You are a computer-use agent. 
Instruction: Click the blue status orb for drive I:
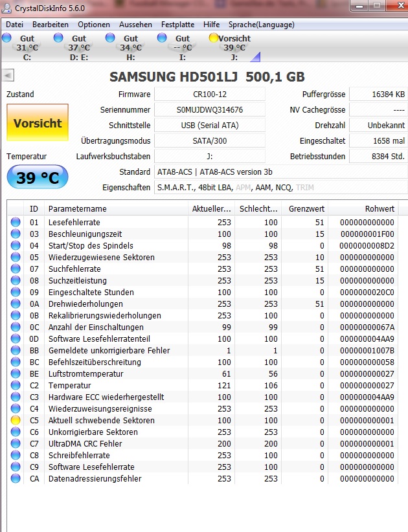pos(162,38)
